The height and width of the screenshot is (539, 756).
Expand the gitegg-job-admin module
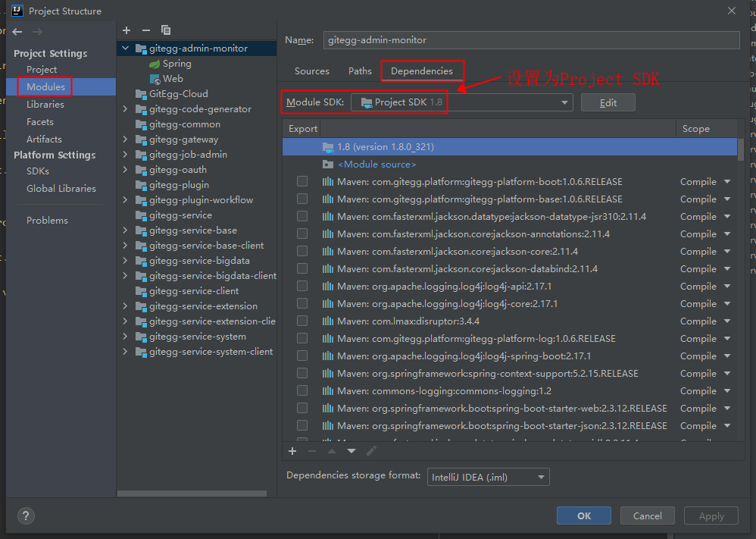125,155
